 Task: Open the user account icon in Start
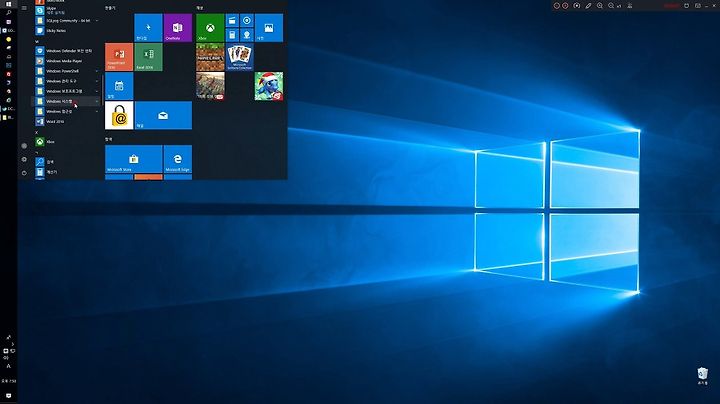coord(24,146)
